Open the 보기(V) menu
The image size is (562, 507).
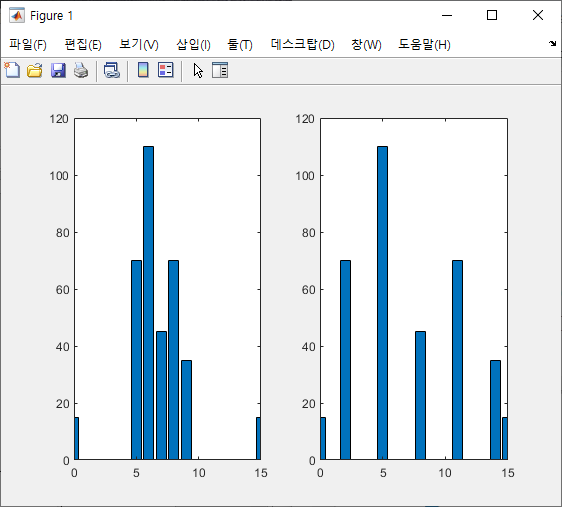pyautogui.click(x=139, y=44)
